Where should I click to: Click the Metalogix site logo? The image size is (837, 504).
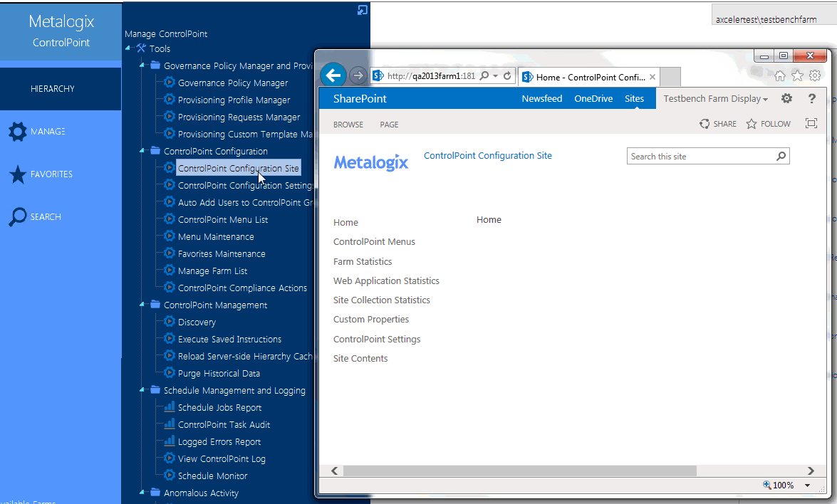pyautogui.click(x=371, y=162)
